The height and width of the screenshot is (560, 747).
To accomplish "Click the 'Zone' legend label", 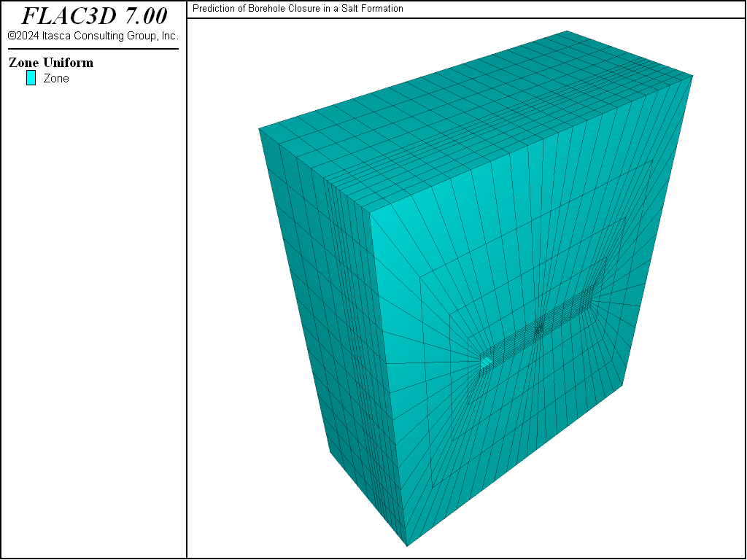I will click(x=56, y=79).
